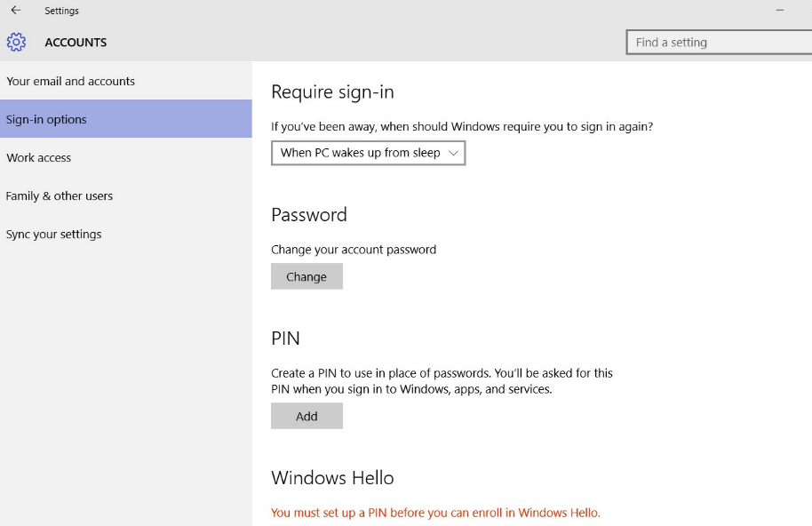Click the ACCOUNTS header title
The image size is (812, 526).
pyautogui.click(x=76, y=42)
